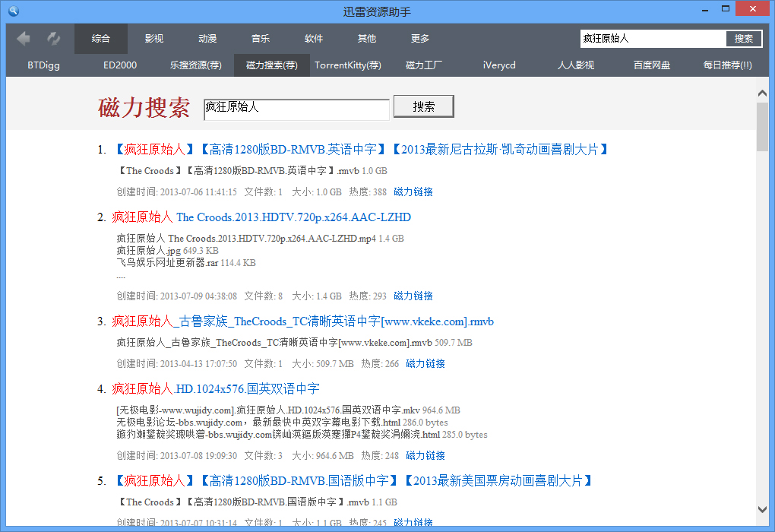
Task: Select the 百度网盘 source tab
Action: tap(653, 65)
